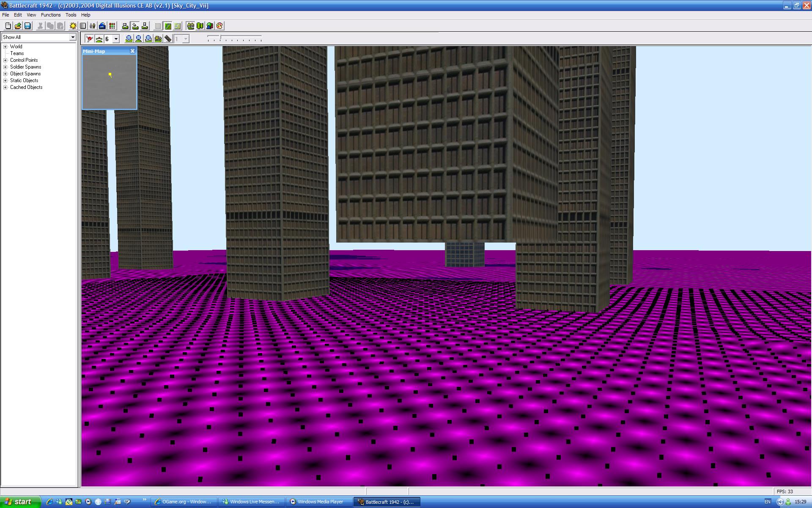Select the raise terrain hill tool
Image resolution: width=812 pixels, height=508 pixels.
[x=99, y=39]
